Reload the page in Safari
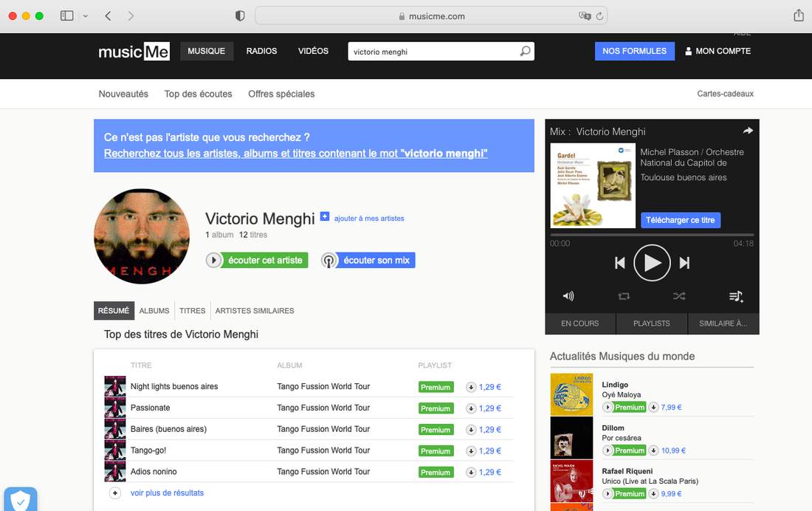 pyautogui.click(x=599, y=16)
